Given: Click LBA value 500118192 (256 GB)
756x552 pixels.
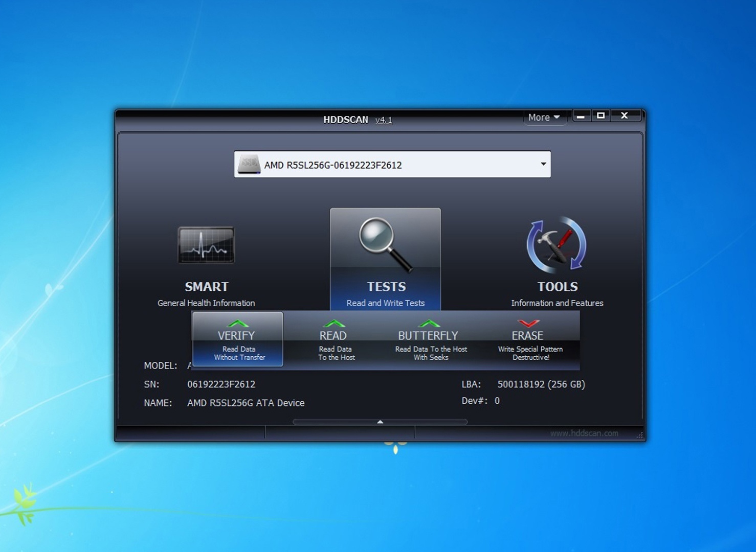Looking at the screenshot, I should [x=541, y=384].
